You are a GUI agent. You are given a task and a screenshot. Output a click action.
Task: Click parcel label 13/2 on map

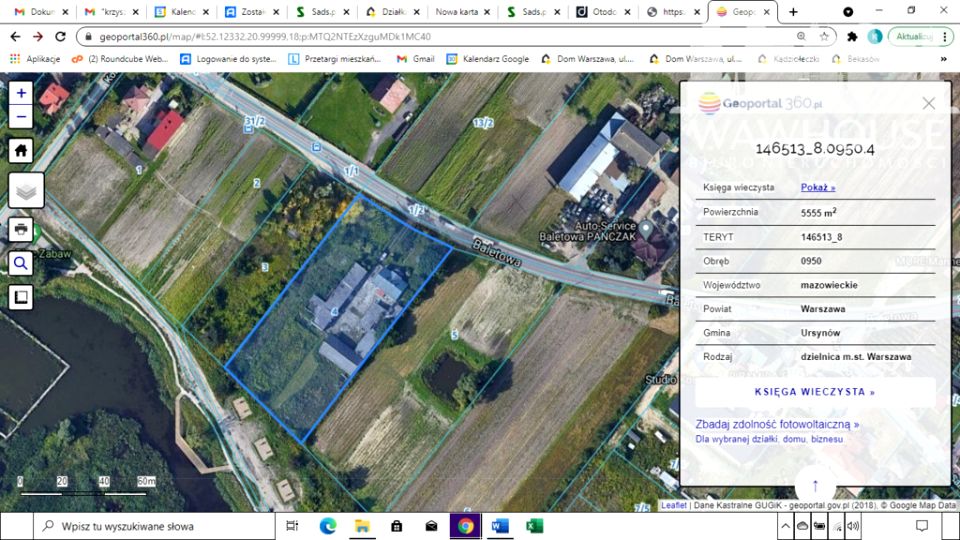(483, 123)
